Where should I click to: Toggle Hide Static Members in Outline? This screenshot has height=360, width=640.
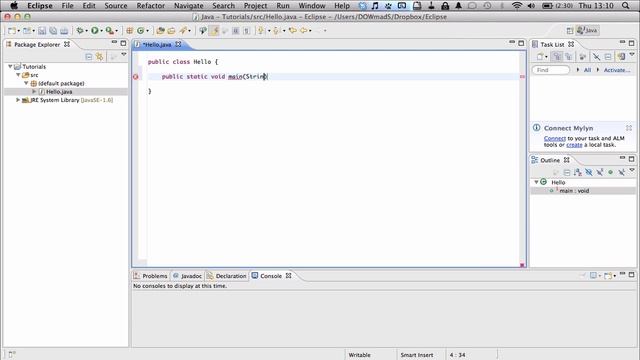[x=600, y=173]
